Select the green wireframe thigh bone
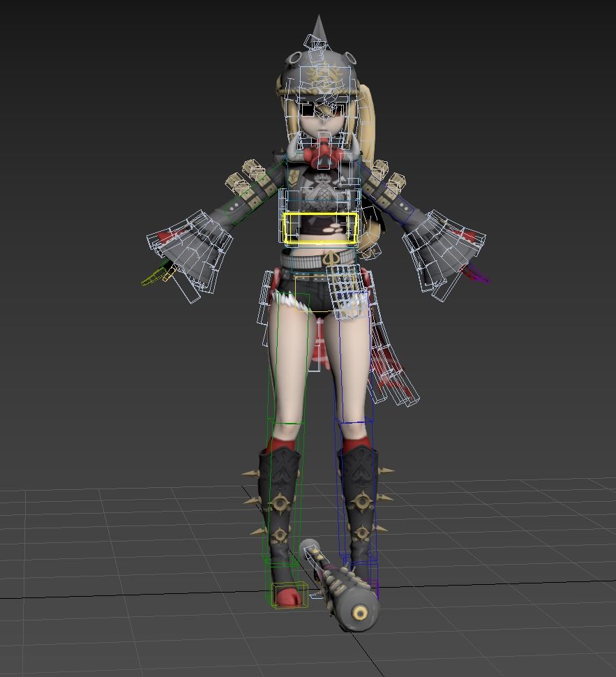Viewport: 616px width, 677px height. coord(290,358)
